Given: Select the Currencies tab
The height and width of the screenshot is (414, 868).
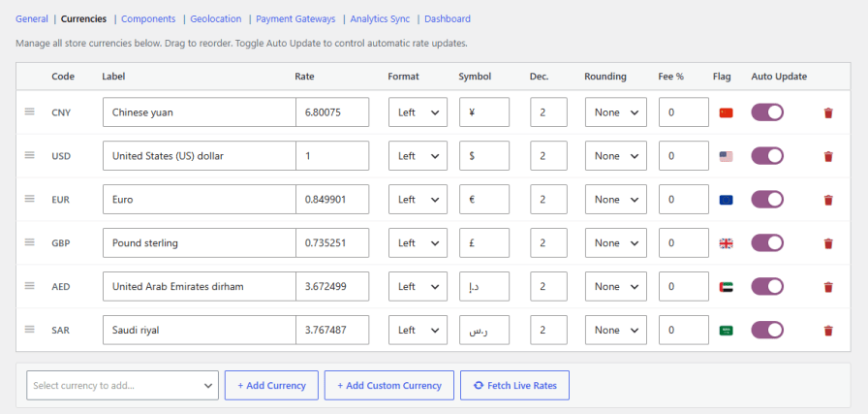Looking at the screenshot, I should tap(83, 18).
